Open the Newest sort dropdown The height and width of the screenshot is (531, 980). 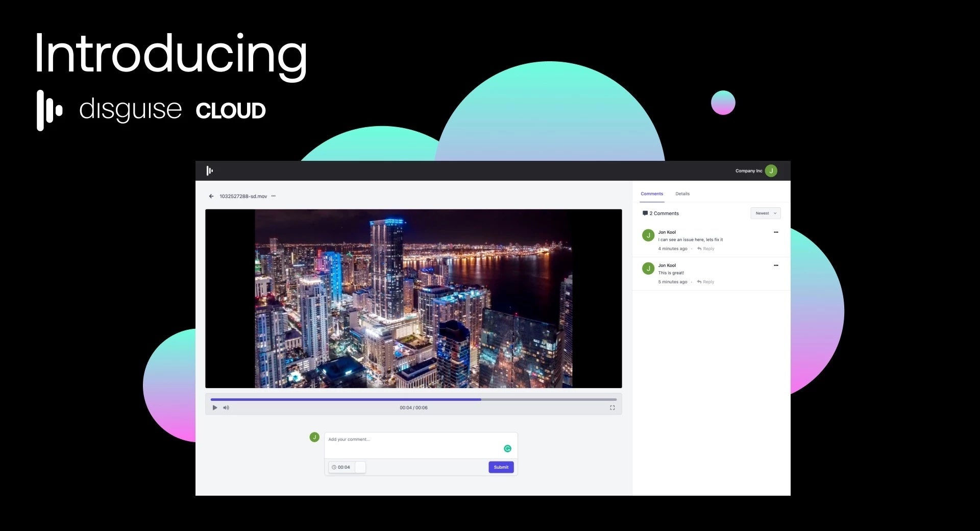tap(765, 213)
